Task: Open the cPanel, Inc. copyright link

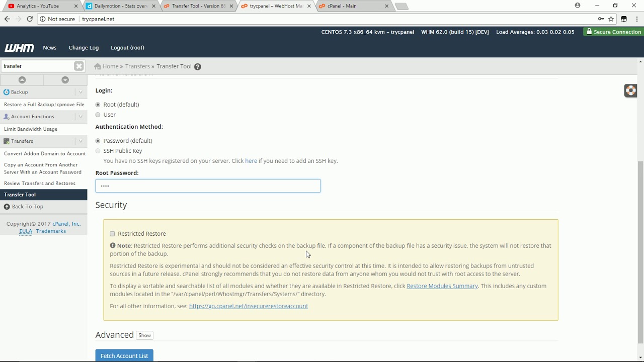Action: pyautogui.click(x=66, y=224)
